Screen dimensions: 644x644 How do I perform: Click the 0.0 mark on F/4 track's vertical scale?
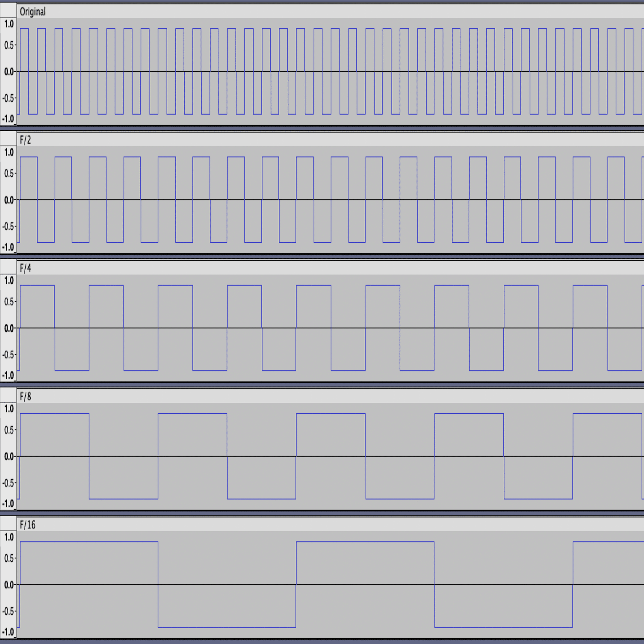coord(9,328)
